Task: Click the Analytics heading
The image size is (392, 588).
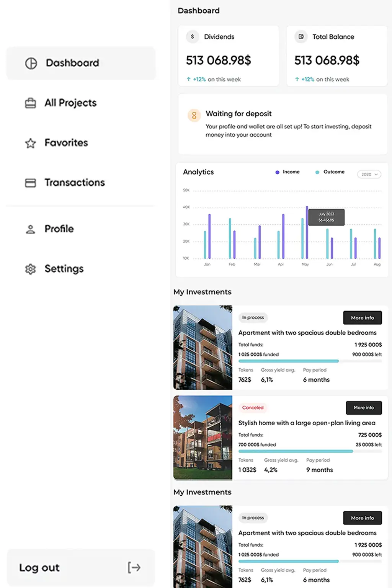Action: point(198,172)
